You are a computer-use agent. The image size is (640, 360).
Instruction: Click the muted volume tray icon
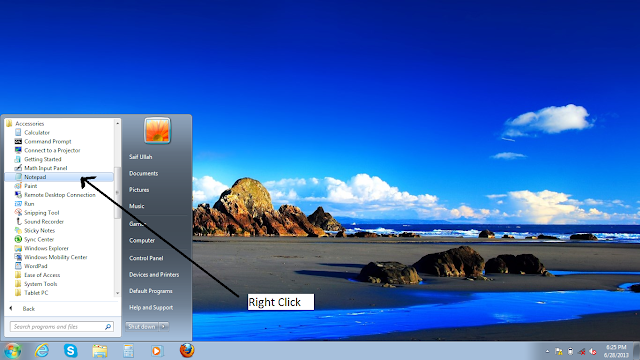click(x=593, y=351)
